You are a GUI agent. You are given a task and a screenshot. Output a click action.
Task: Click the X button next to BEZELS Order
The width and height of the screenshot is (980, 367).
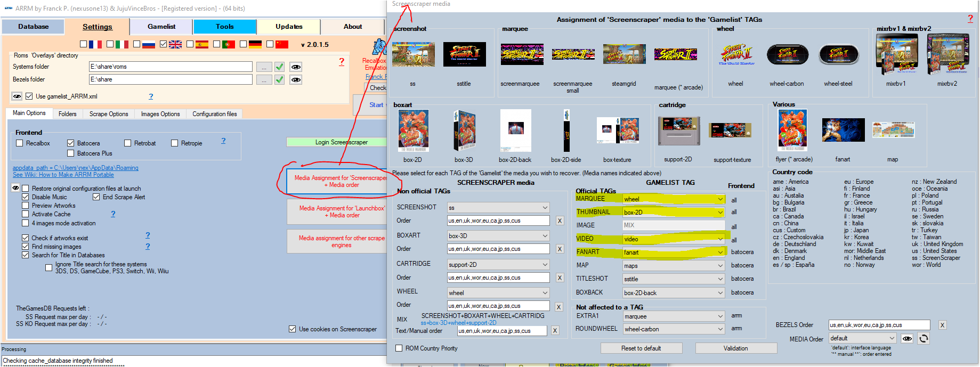click(x=942, y=325)
